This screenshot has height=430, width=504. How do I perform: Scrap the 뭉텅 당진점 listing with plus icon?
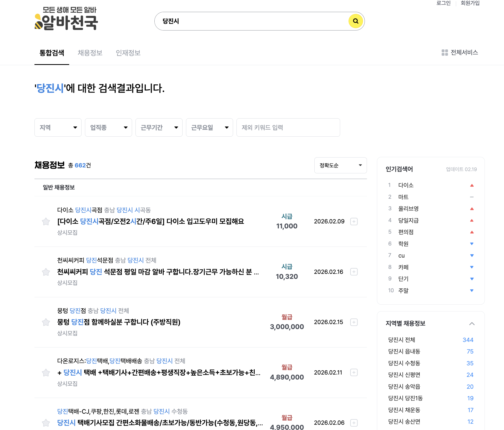pos(354,322)
